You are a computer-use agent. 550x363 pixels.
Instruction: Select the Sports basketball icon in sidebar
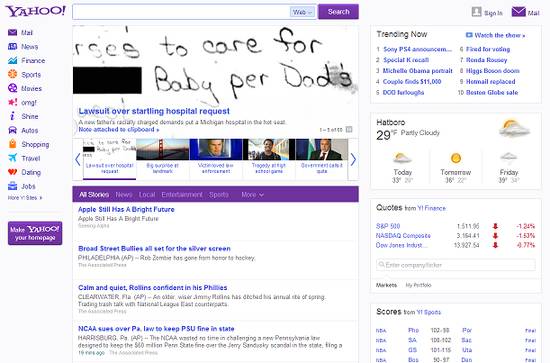tap(12, 74)
